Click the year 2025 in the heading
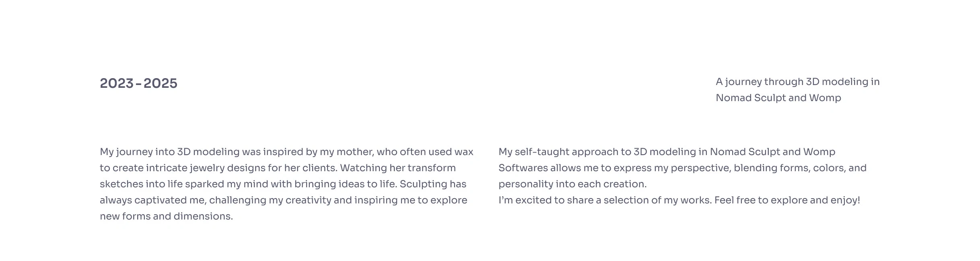The width and height of the screenshot is (980, 261). click(x=160, y=83)
